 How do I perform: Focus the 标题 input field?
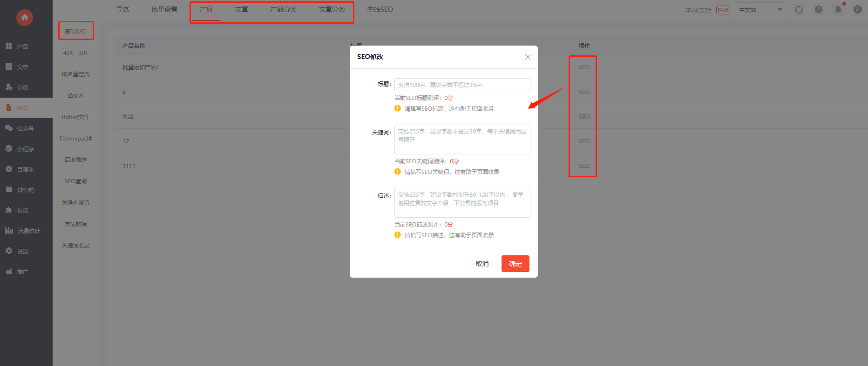[x=462, y=85]
